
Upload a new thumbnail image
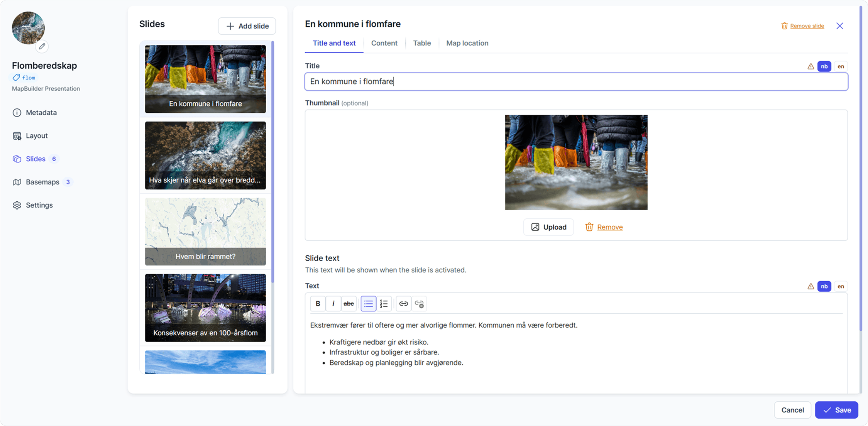point(548,227)
